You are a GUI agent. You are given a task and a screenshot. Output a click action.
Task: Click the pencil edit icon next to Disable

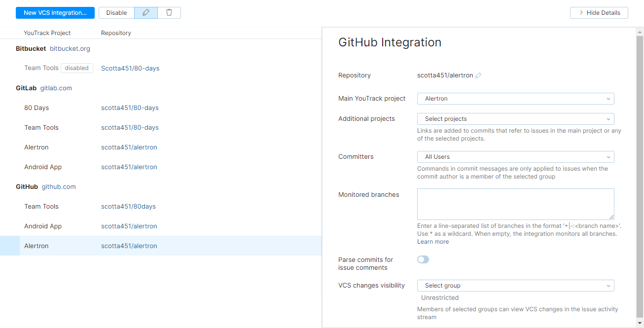coord(145,12)
